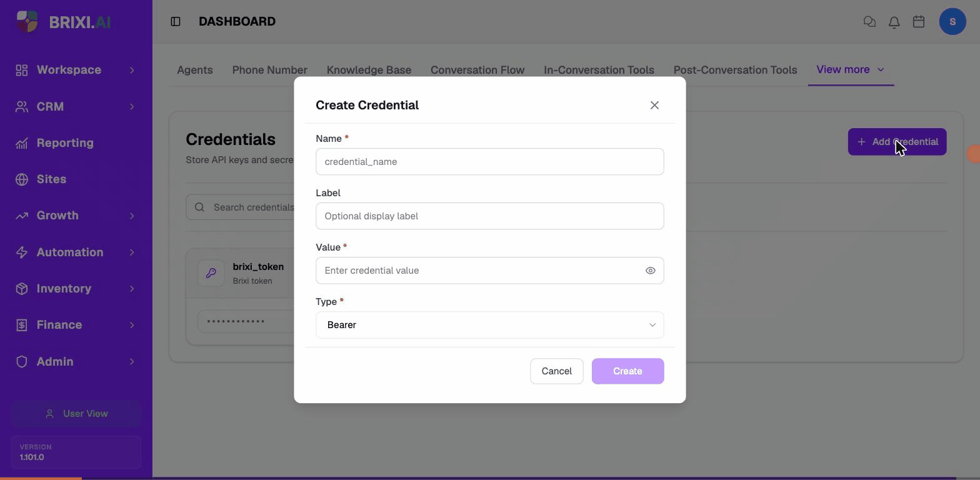This screenshot has width=980, height=480.
Task: Click the Create button
Action: pos(627,371)
